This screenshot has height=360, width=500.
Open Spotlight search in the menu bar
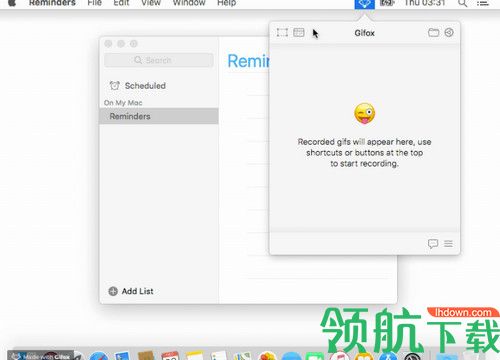point(462,3)
